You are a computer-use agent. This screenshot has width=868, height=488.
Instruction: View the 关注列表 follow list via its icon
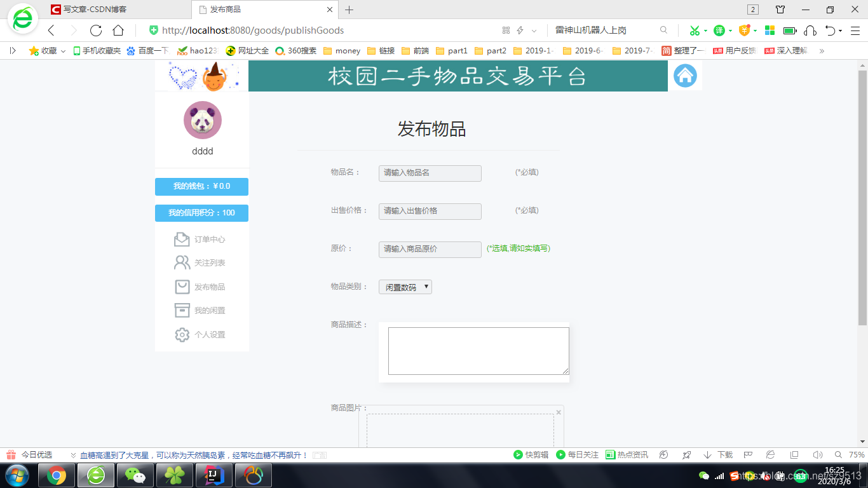coord(182,262)
